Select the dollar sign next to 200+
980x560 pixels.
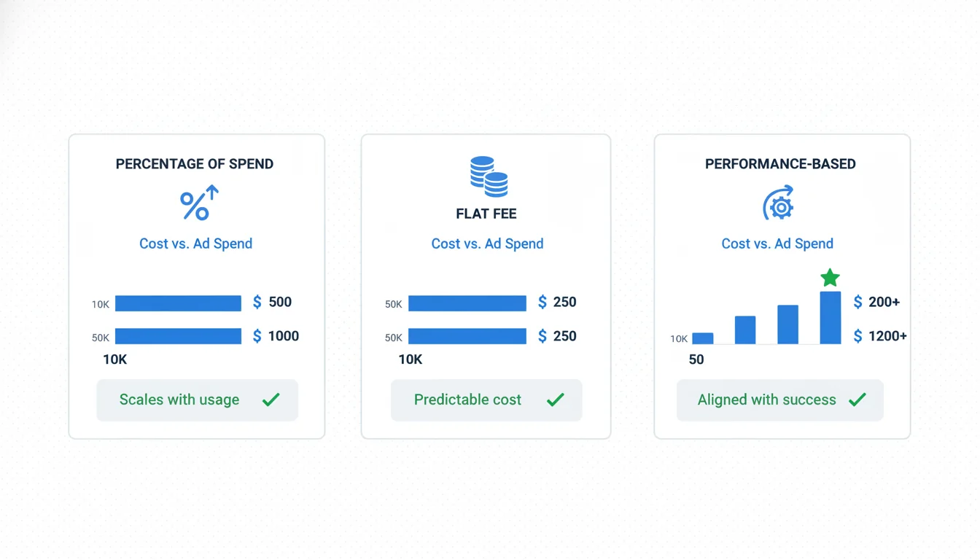(857, 302)
